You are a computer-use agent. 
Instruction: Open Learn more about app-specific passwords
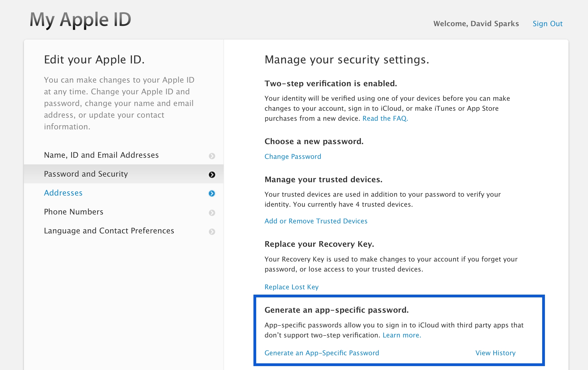[x=402, y=335]
